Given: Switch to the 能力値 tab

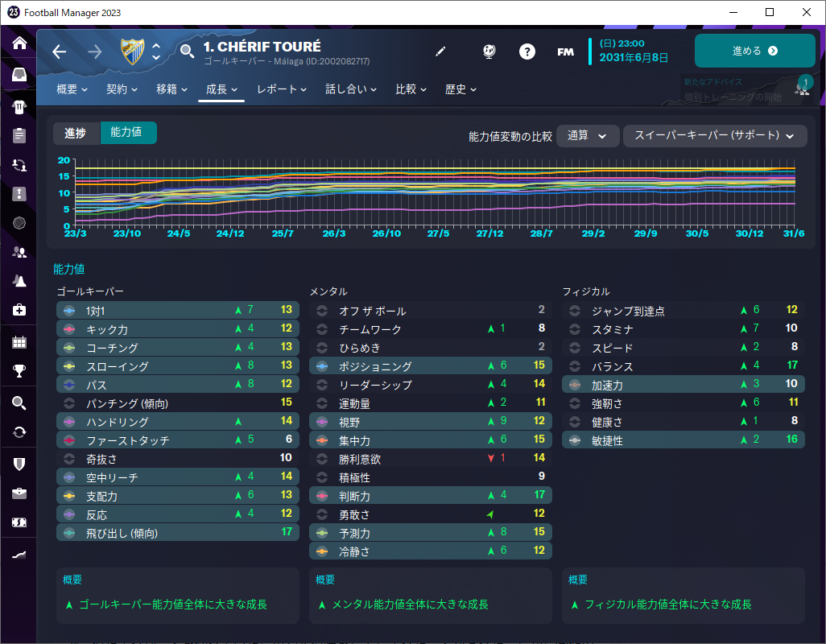Looking at the screenshot, I should click(x=127, y=133).
